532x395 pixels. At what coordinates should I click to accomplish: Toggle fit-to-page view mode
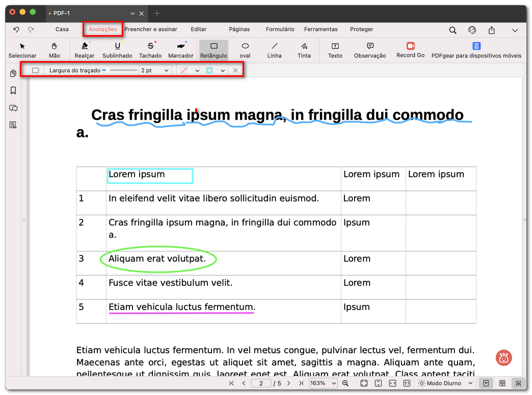(364, 383)
